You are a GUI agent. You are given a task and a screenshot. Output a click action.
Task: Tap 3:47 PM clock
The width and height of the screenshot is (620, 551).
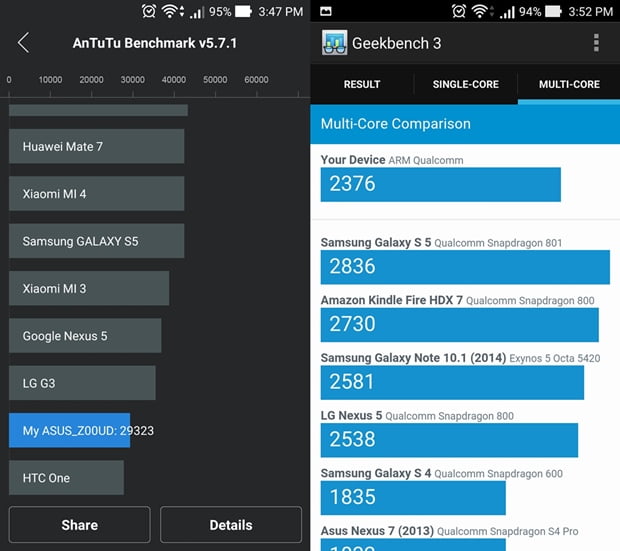click(x=281, y=11)
